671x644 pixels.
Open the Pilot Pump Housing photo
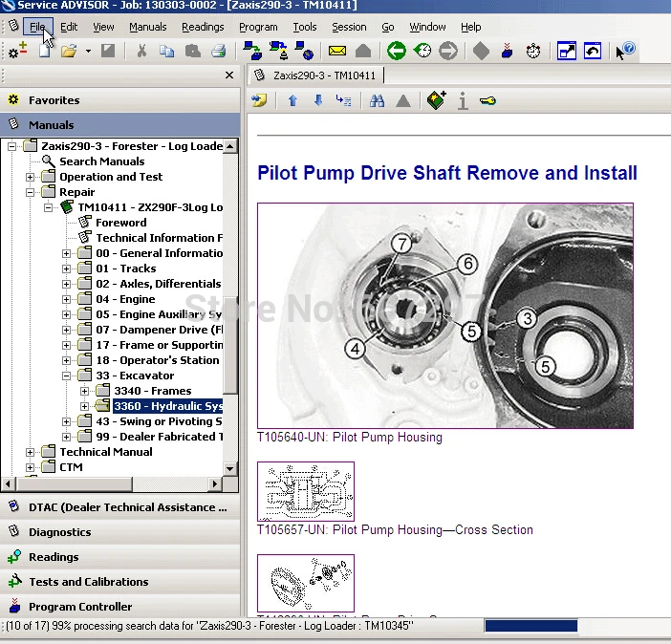[x=445, y=316]
